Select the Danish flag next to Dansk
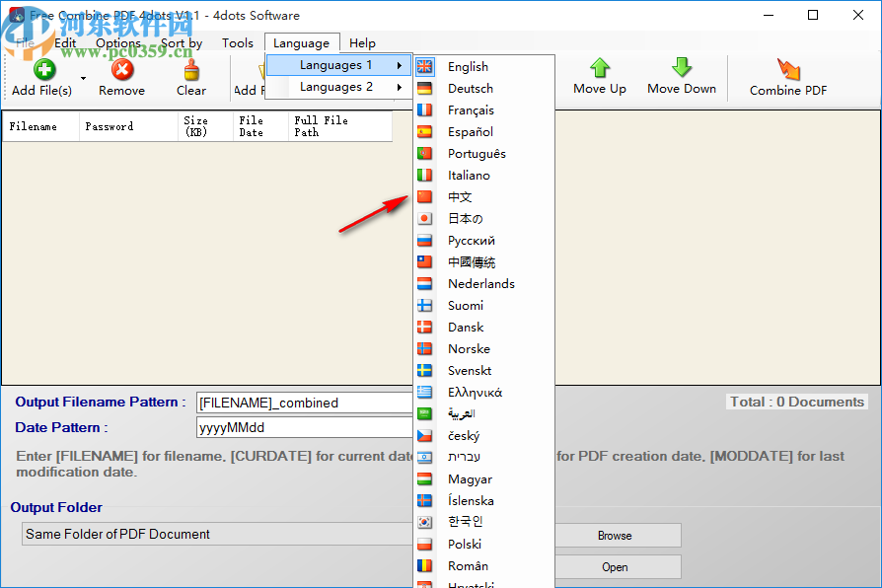This screenshot has height=588, width=882. pyautogui.click(x=424, y=327)
